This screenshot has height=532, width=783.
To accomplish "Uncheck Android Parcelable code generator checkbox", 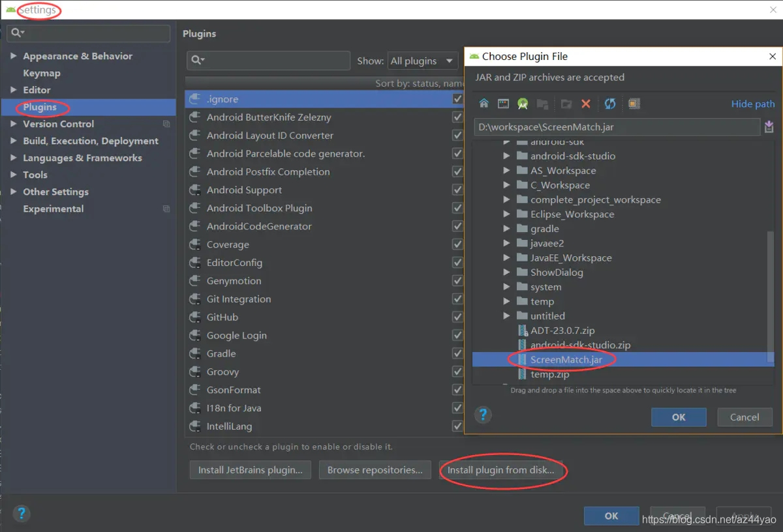I will [x=457, y=154].
